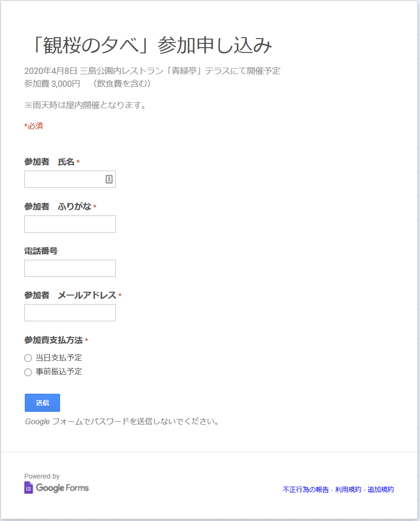Viewport: 420px width, 521px height.
Task: Focus the 参加者 氏名 text field
Action: (x=64, y=179)
